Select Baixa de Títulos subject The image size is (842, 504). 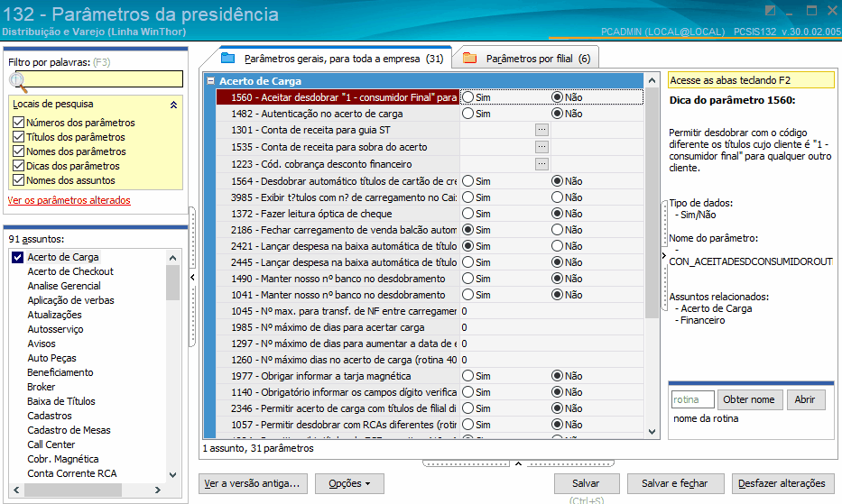(x=61, y=401)
